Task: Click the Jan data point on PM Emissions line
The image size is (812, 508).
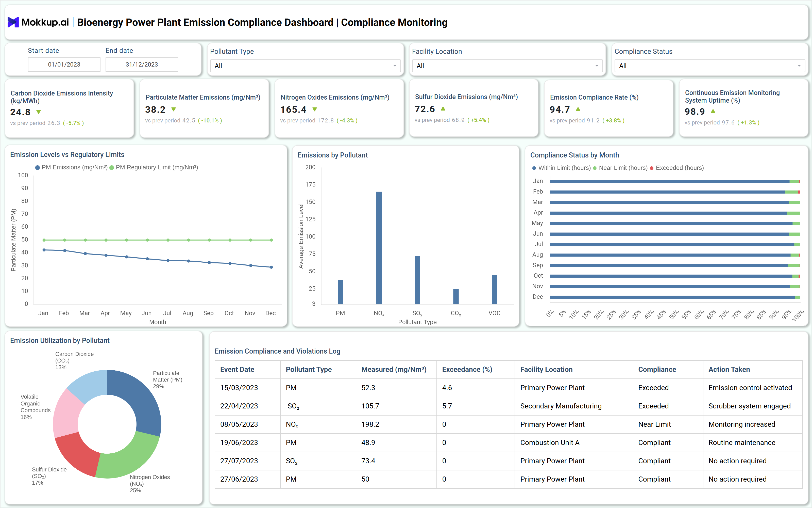Action: tap(44, 250)
